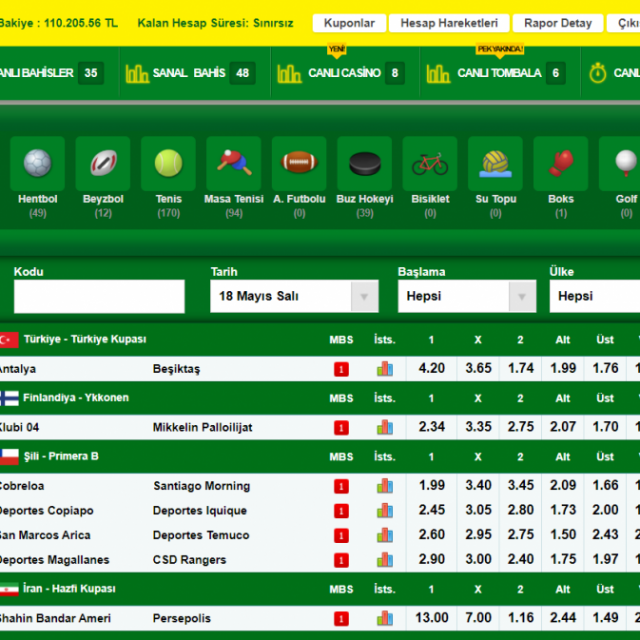Pick odds 1.16 for Persepolis win
This screenshot has width=640, height=640.
(x=520, y=618)
